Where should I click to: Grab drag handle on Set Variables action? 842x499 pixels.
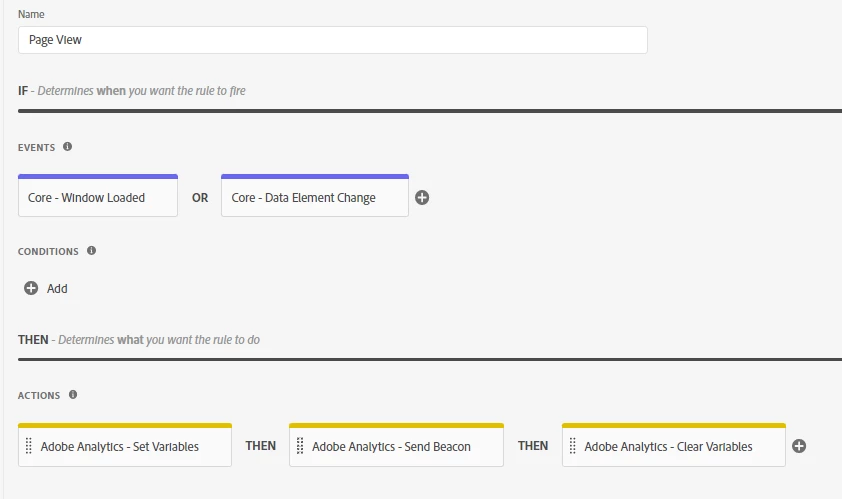click(x=29, y=446)
